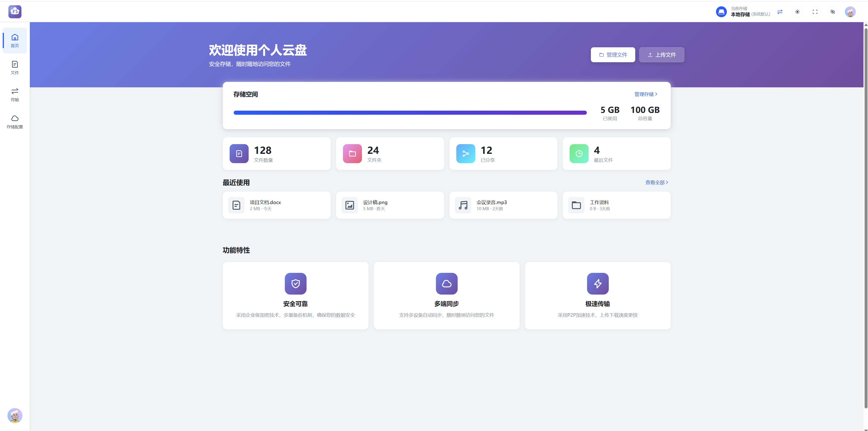
Task: Go to the 首页 sidebar tab
Action: (x=15, y=40)
